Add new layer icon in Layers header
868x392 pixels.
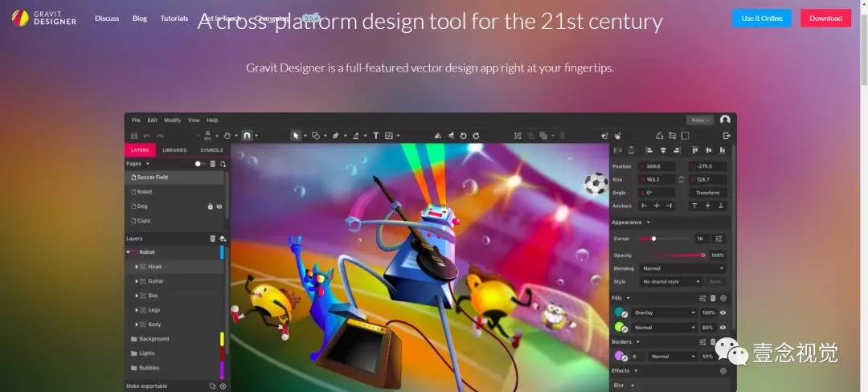pyautogui.click(x=223, y=239)
